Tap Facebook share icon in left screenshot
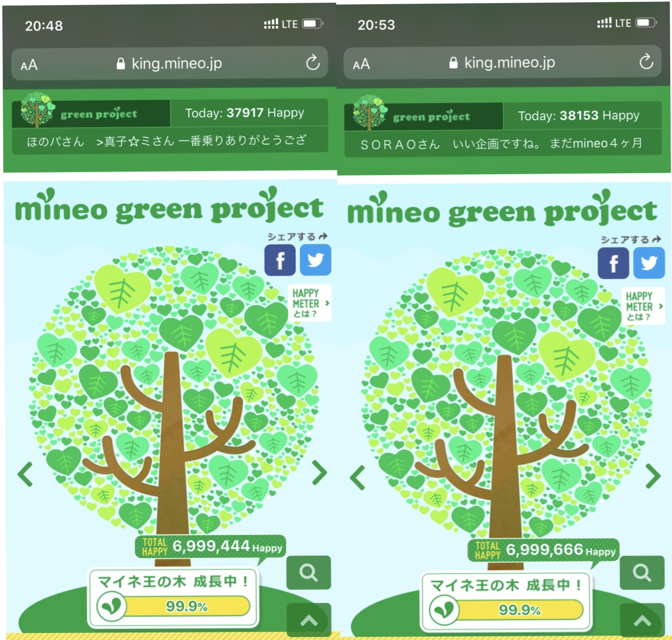This screenshot has width=672, height=640. click(280, 260)
